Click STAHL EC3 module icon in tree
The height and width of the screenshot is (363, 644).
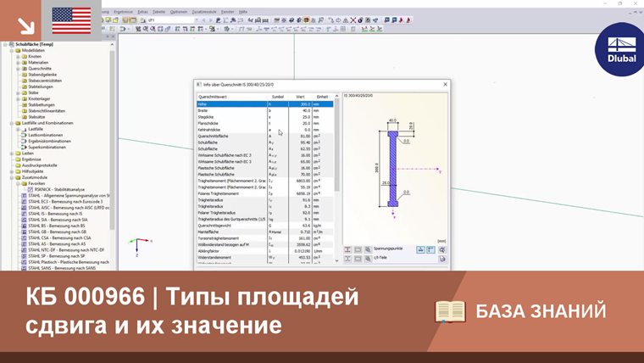pyautogui.click(x=25, y=202)
